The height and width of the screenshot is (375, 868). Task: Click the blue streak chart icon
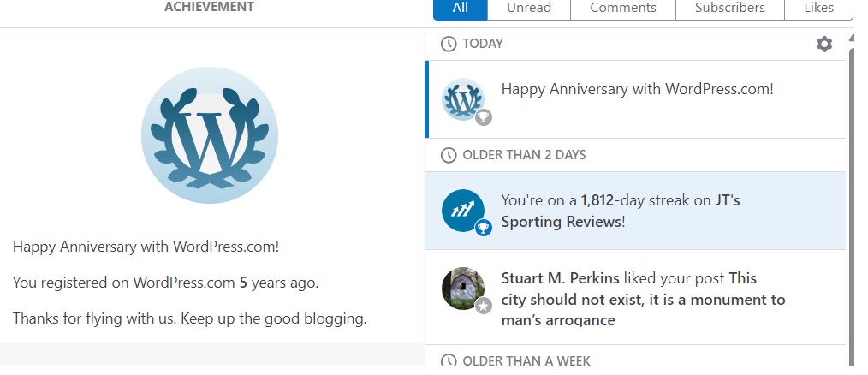(x=462, y=211)
